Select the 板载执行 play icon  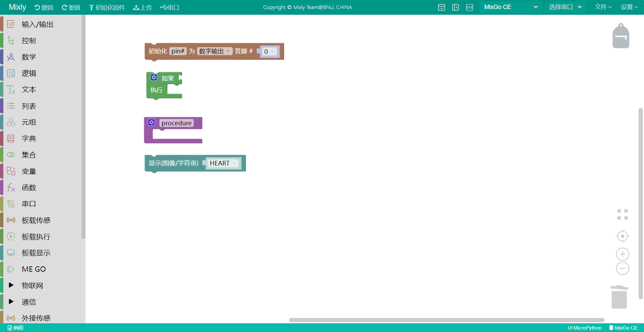(x=11, y=237)
